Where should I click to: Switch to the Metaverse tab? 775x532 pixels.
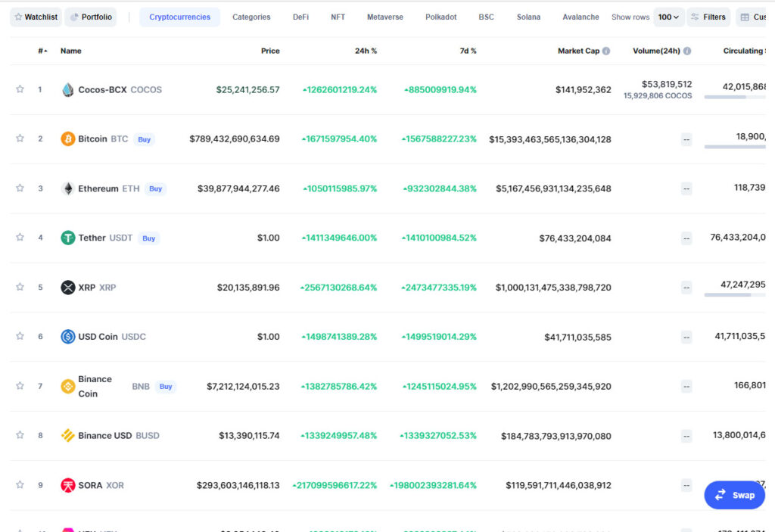click(x=385, y=17)
